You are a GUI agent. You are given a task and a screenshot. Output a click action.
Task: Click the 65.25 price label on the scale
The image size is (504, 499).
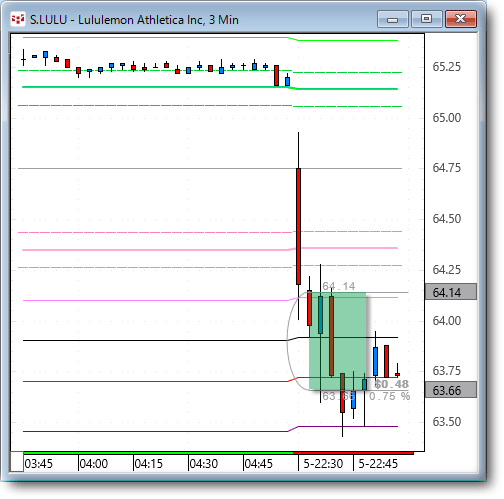point(447,67)
